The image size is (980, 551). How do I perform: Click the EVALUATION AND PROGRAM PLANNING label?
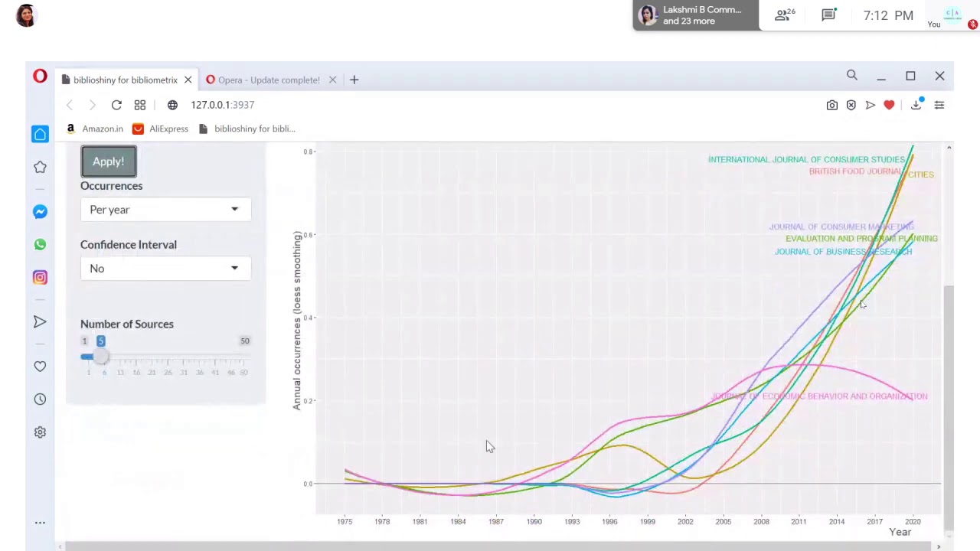(861, 239)
